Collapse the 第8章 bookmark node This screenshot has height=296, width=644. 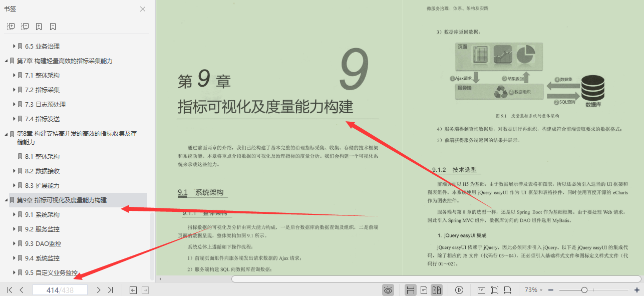[x=7, y=134]
